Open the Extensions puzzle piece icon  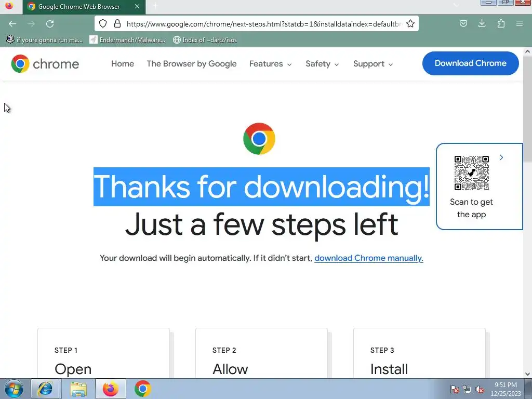click(x=501, y=23)
